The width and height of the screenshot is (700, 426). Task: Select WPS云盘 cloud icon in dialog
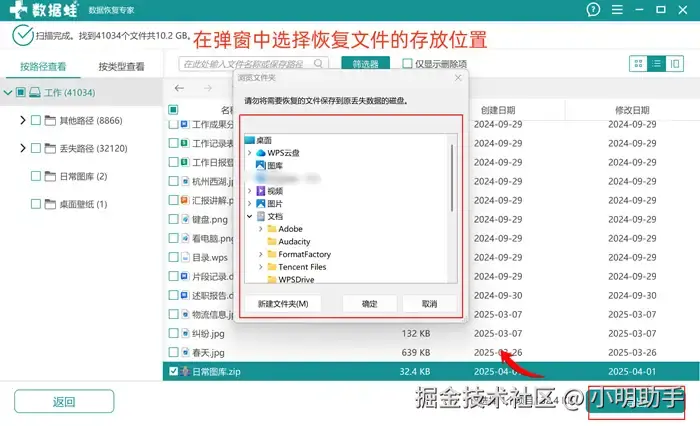(261, 153)
